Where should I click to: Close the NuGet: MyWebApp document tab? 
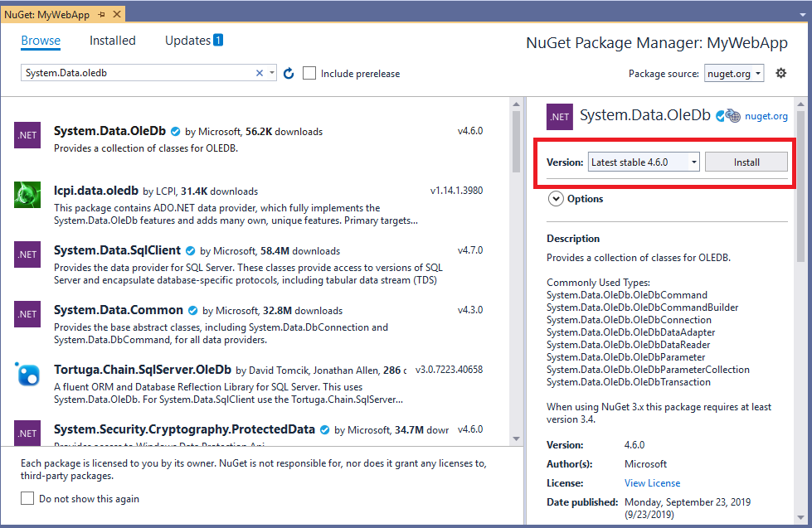point(117,14)
